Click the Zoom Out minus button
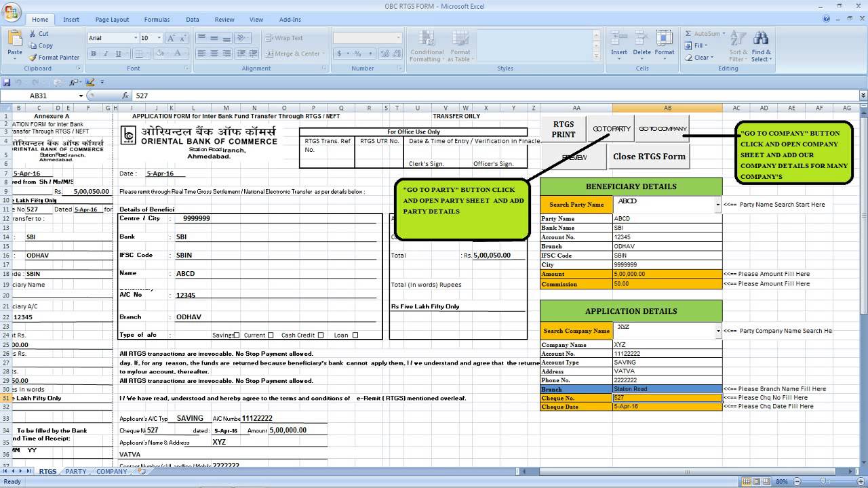868x488 pixels. coord(796,481)
